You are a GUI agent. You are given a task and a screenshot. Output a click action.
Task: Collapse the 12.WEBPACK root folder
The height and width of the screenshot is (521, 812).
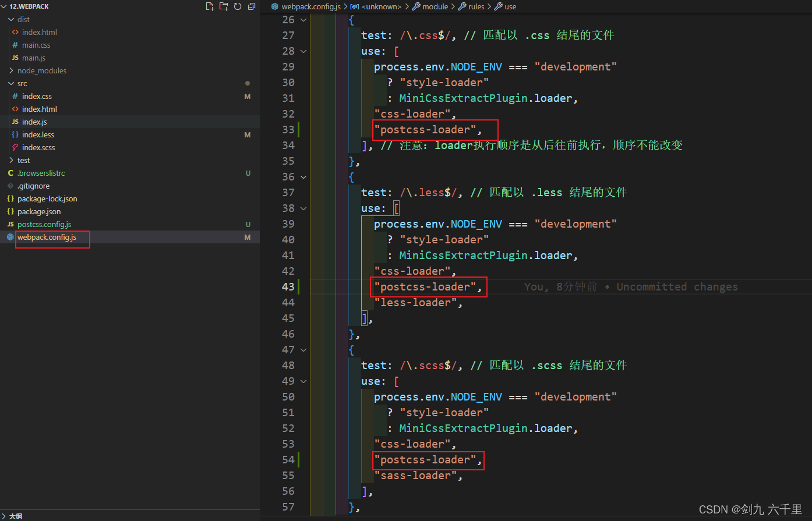[4, 6]
